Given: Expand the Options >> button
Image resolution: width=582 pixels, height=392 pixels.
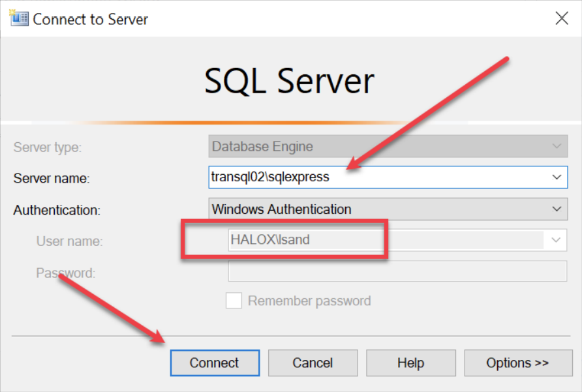Looking at the screenshot, I should (518, 363).
